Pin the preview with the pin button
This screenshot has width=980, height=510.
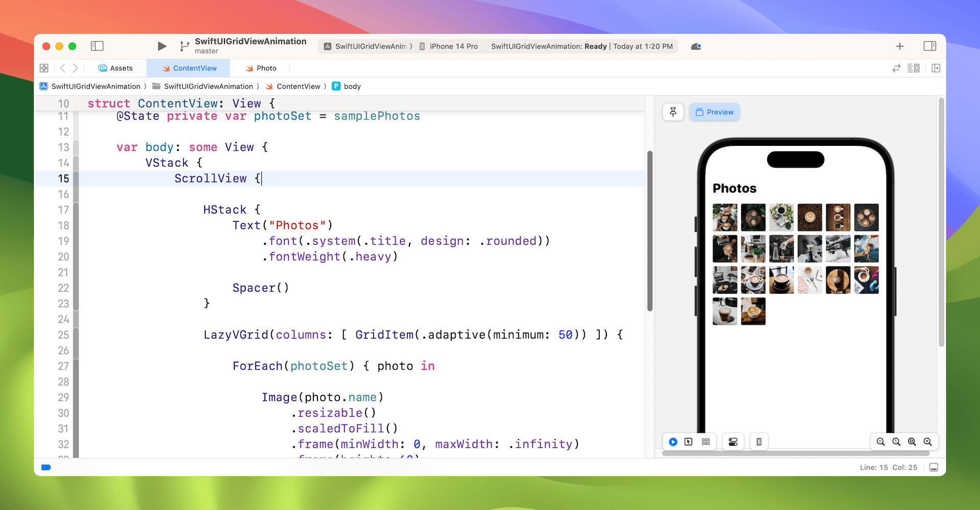click(x=673, y=112)
